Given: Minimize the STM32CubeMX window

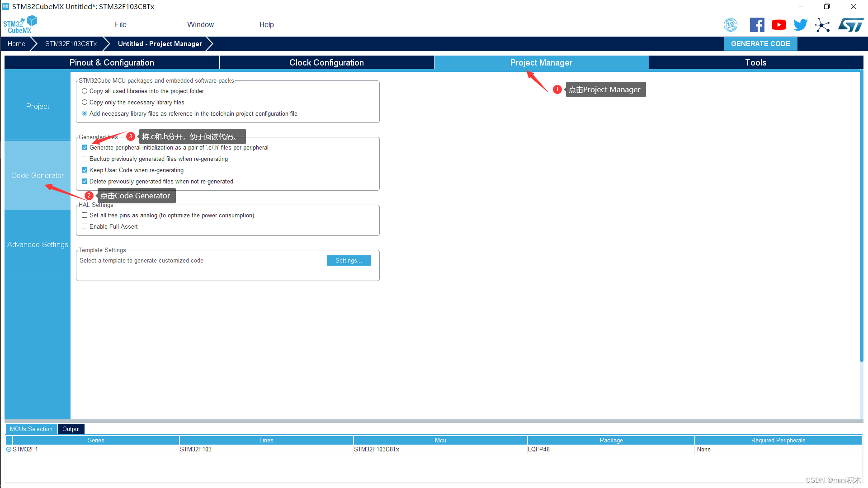Looking at the screenshot, I should [801, 6].
